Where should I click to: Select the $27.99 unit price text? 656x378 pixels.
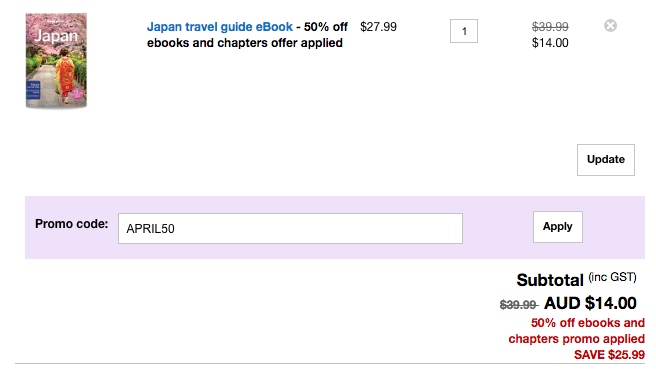pyautogui.click(x=378, y=27)
